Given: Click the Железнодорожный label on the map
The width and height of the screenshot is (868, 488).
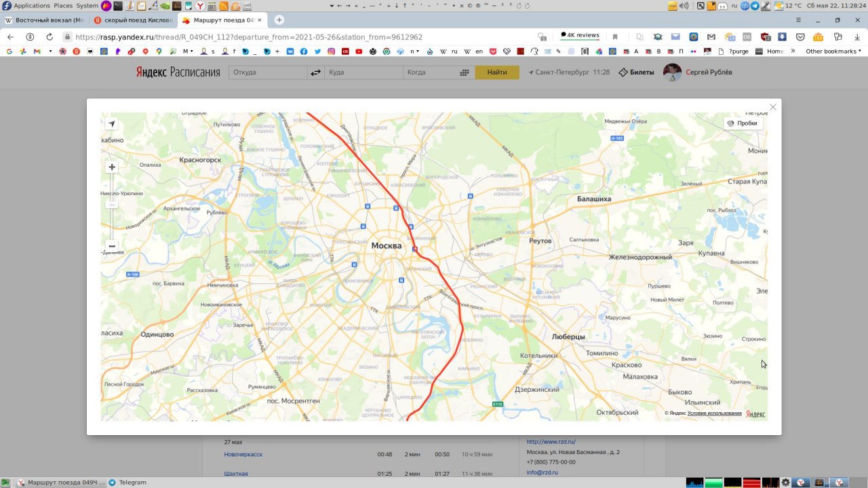Looking at the screenshot, I should tap(640, 257).
